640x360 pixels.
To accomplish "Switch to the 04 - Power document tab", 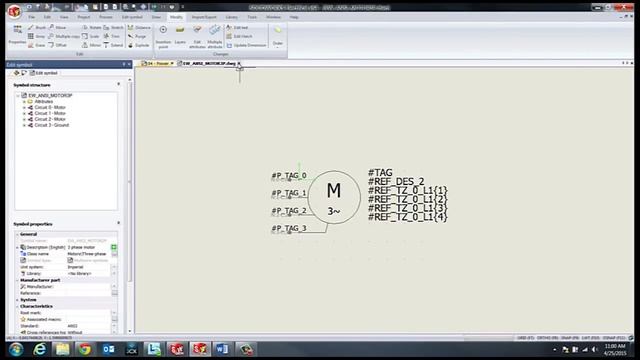I will (x=158, y=64).
